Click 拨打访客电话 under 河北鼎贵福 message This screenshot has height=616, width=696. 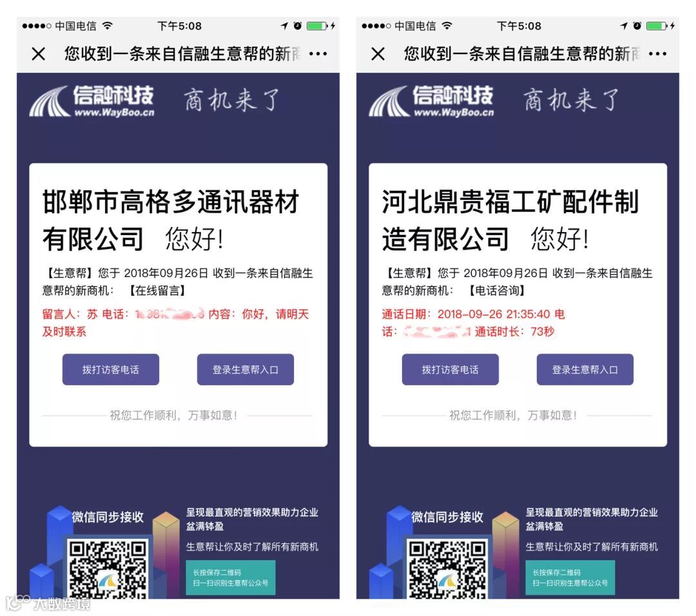[450, 369]
